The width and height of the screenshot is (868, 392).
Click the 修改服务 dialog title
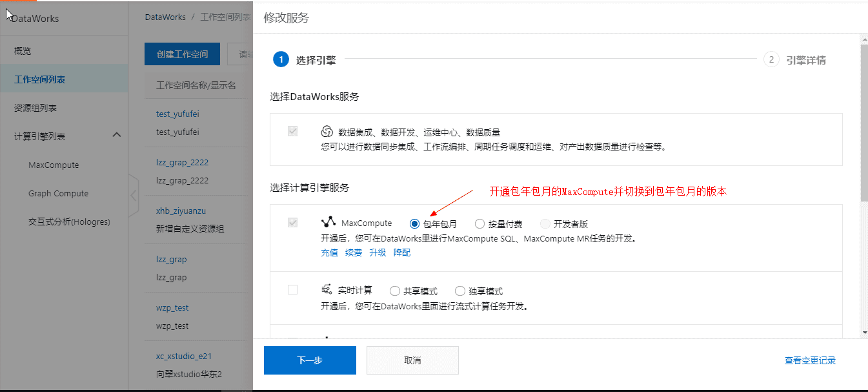[287, 17]
